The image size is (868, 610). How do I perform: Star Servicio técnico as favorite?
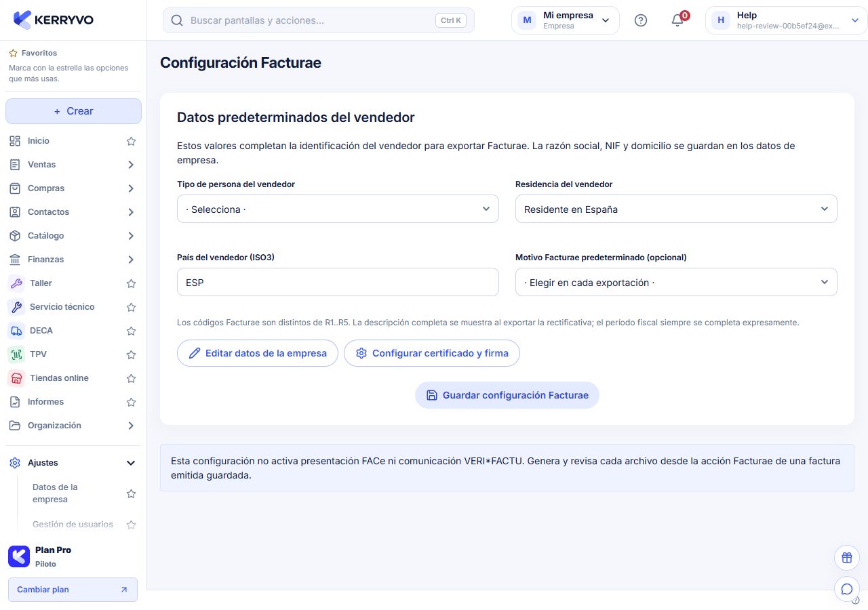point(132,307)
